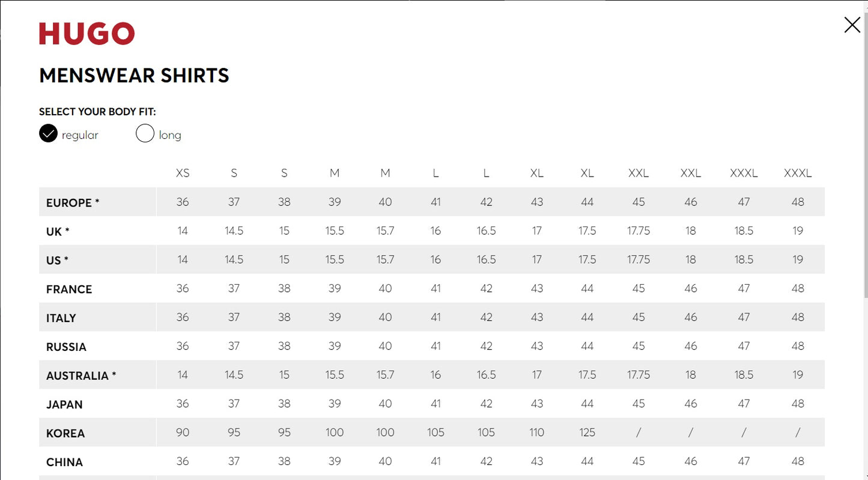Click the ITALY row label
Image resolution: width=868 pixels, height=480 pixels.
pyautogui.click(x=61, y=318)
